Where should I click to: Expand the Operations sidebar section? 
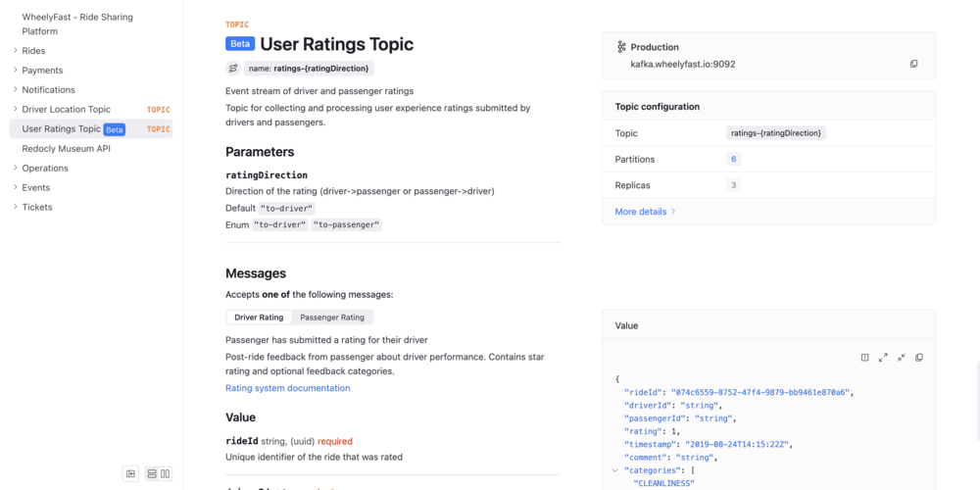click(x=16, y=169)
